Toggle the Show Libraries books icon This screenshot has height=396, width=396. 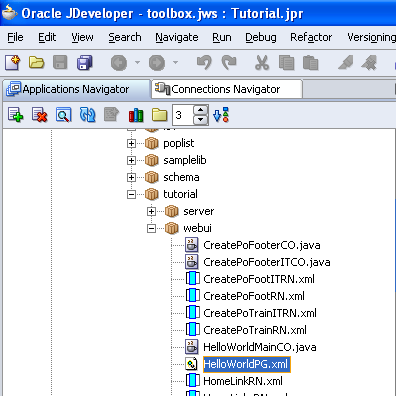tap(136, 115)
